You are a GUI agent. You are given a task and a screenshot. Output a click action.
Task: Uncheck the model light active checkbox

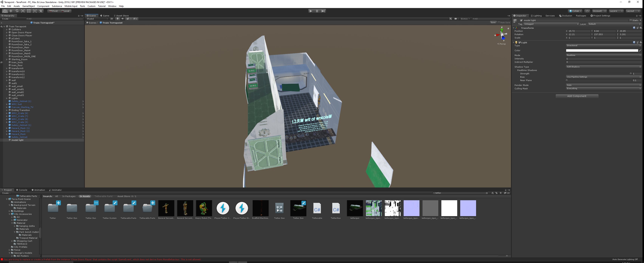click(x=521, y=21)
